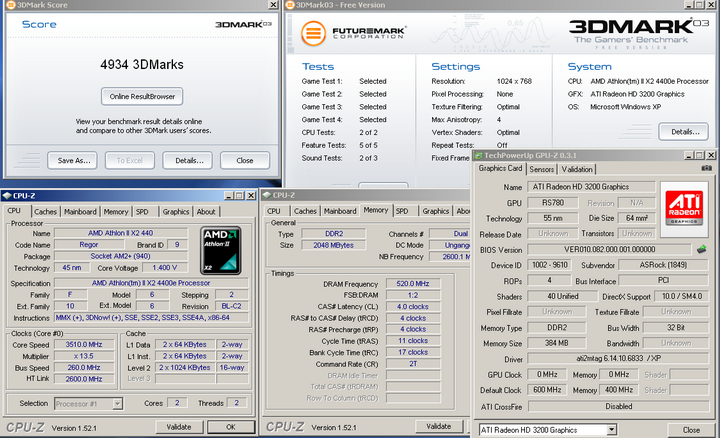Switch to Mainboard tab in left CPU-Z window
This screenshot has height=438, width=720.
click(x=80, y=212)
